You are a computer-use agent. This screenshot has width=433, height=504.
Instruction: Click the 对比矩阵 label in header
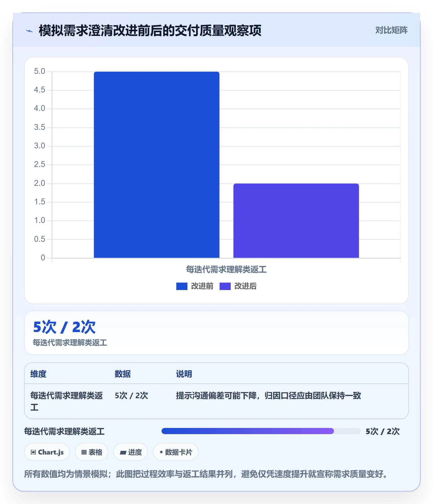point(391,30)
